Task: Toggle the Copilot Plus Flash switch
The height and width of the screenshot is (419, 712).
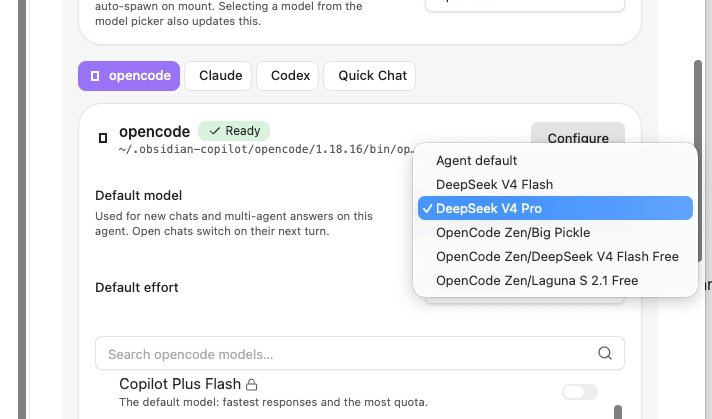Action: pos(580,392)
